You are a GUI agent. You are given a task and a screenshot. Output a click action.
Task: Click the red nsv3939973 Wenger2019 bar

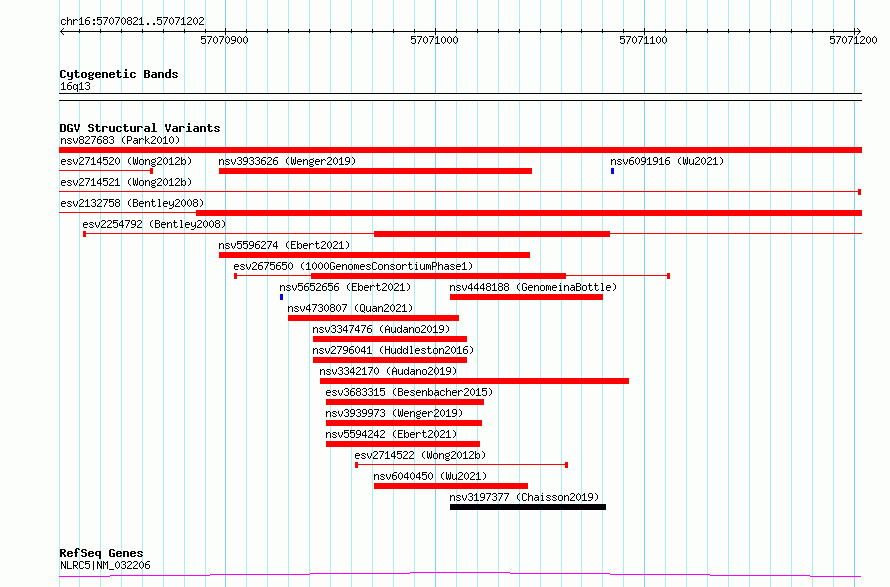point(404,423)
